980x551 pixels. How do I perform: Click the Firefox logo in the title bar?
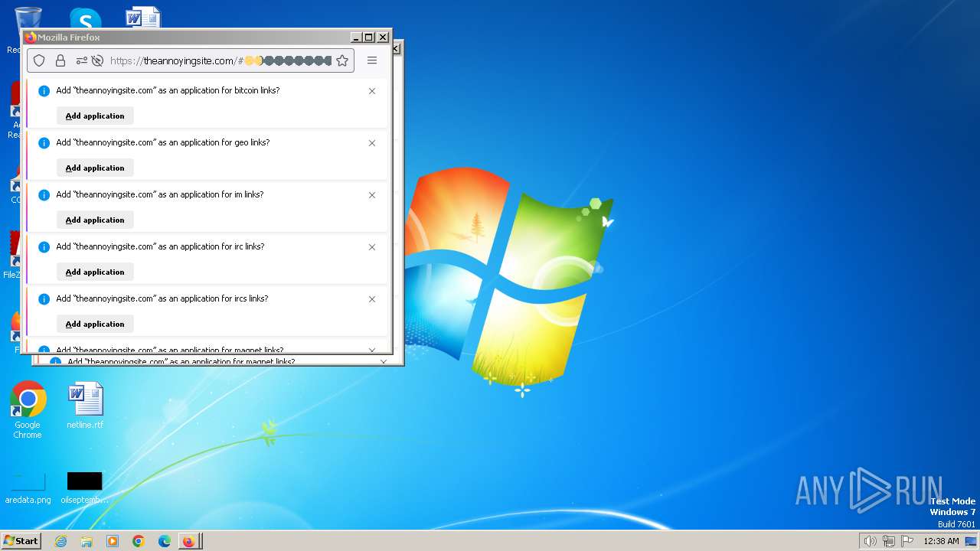pos(31,37)
